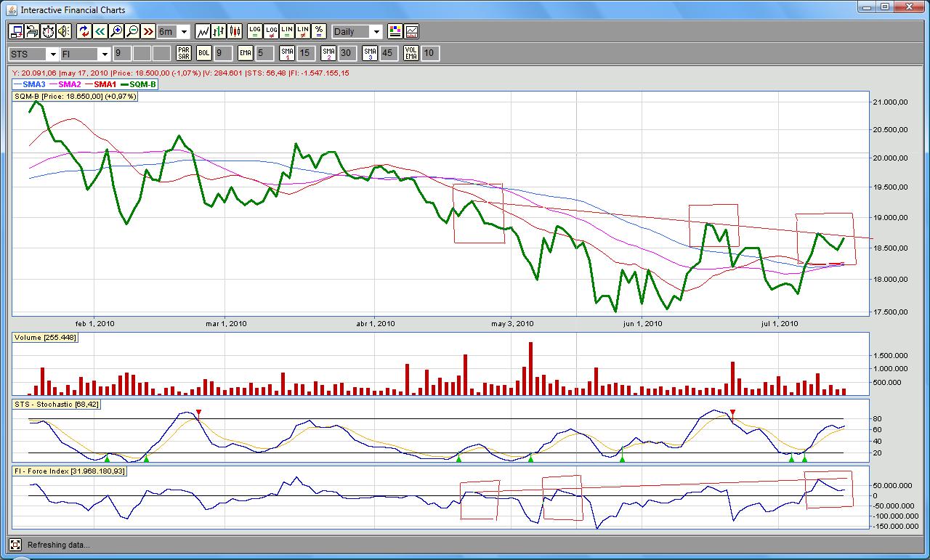This screenshot has height=560, width=930.
Task: Switch to line chart view icon
Action: pyautogui.click(x=203, y=31)
